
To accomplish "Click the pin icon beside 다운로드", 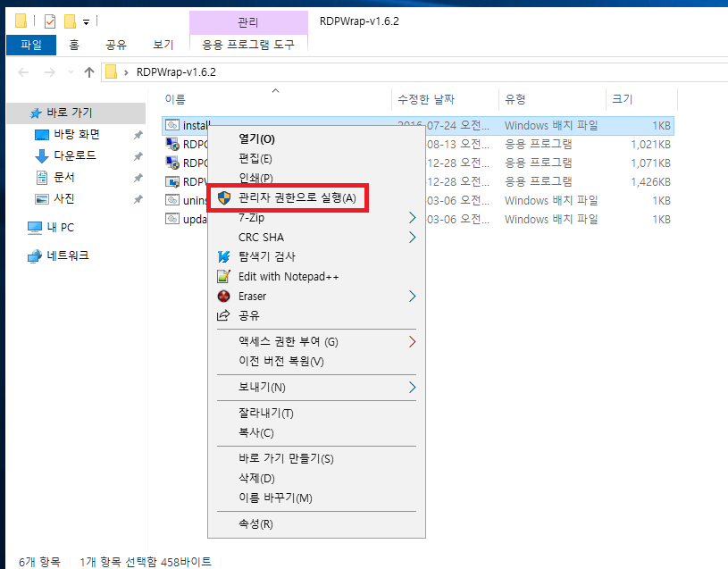I will [x=138, y=156].
